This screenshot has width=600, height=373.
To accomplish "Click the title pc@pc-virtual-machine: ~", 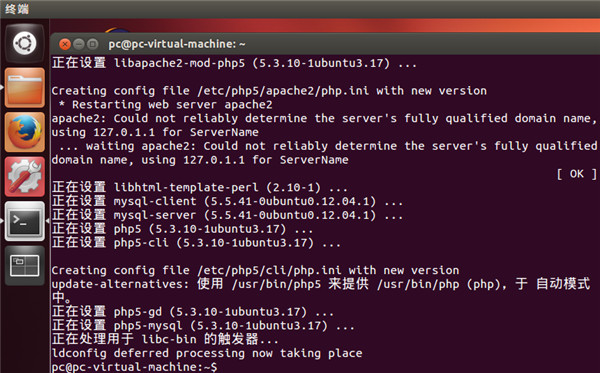I will tap(177, 44).
